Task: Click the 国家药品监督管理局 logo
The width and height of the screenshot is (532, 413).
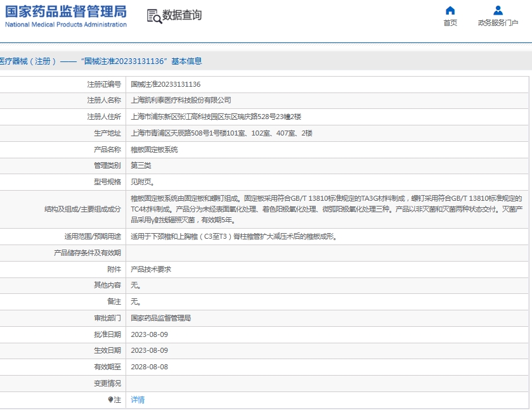Action: coord(66,11)
